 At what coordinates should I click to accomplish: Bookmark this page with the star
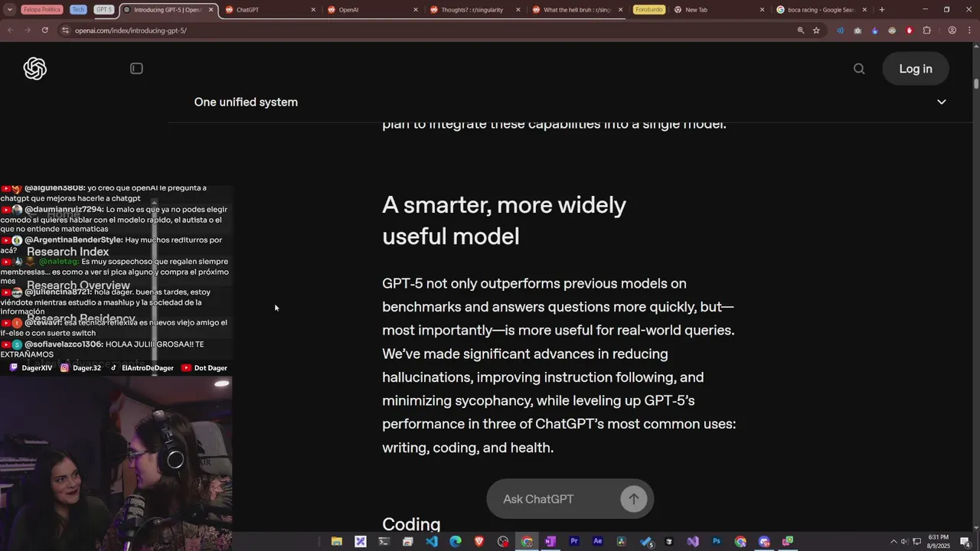(x=817, y=31)
